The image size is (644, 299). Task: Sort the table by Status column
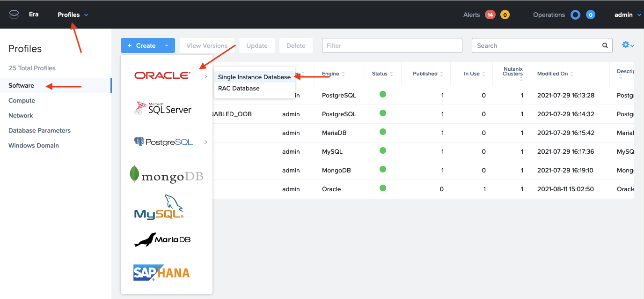(382, 74)
